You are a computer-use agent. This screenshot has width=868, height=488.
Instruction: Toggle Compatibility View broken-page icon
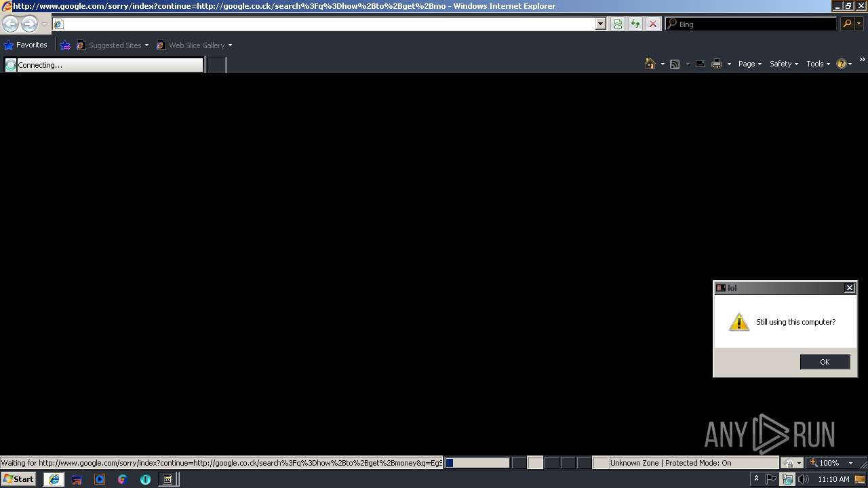(x=618, y=24)
